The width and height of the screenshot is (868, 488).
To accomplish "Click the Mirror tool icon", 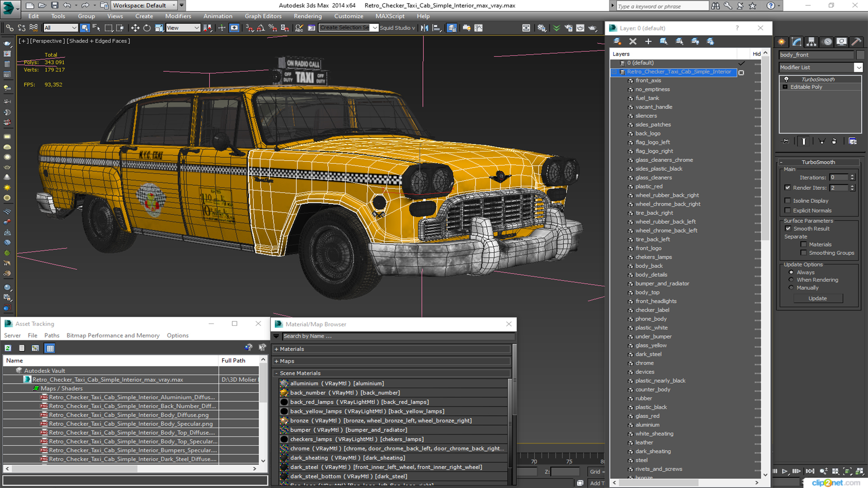I will pos(424,28).
